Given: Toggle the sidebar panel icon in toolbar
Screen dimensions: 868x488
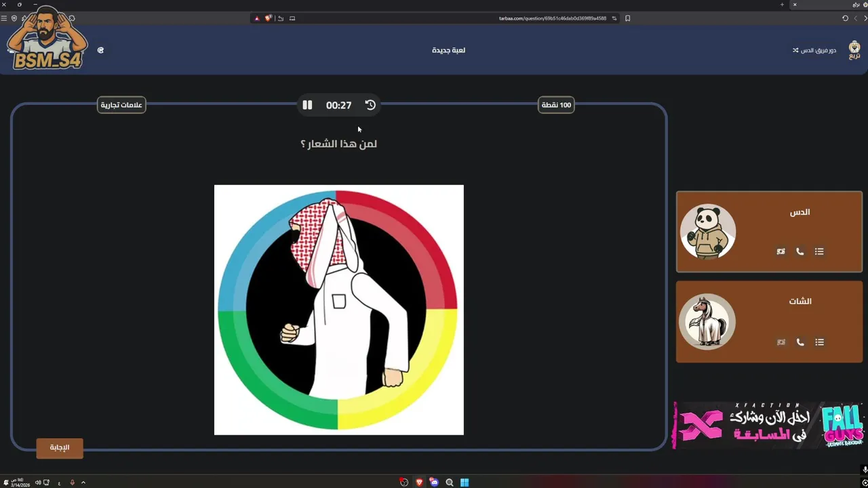Looking at the screenshot, I should point(292,18).
